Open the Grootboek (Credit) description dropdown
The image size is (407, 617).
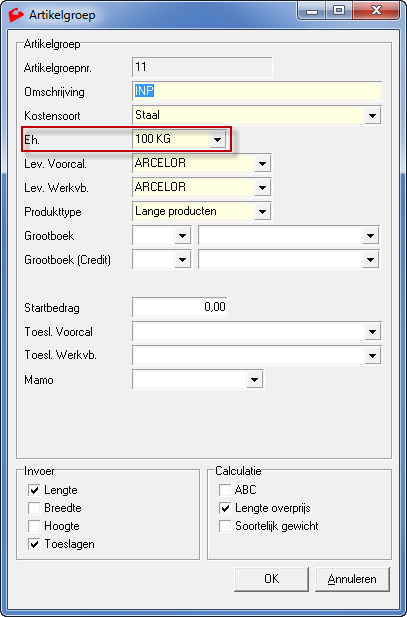click(370, 260)
